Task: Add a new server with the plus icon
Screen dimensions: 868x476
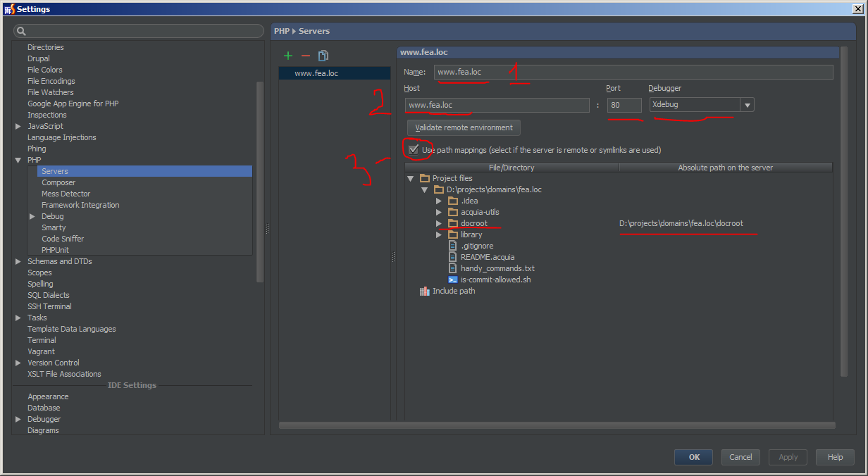Action: 288,56
